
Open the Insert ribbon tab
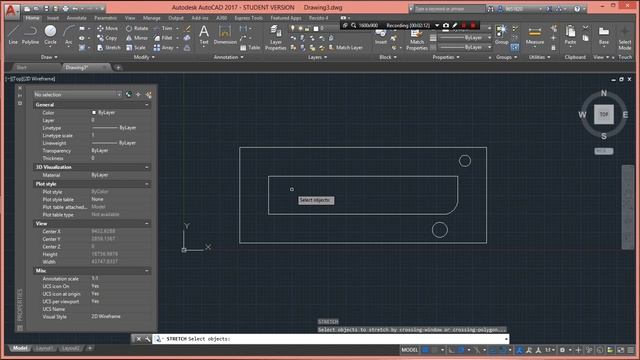(53, 18)
